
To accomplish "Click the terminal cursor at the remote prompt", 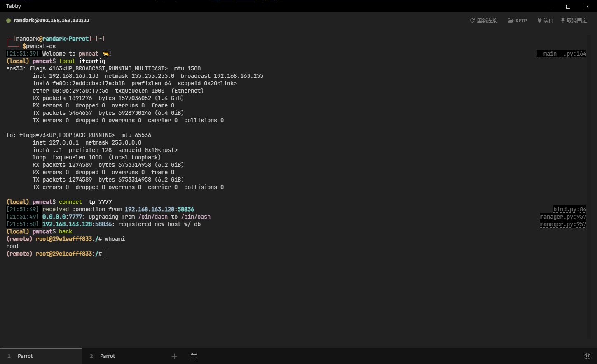I will (x=107, y=254).
